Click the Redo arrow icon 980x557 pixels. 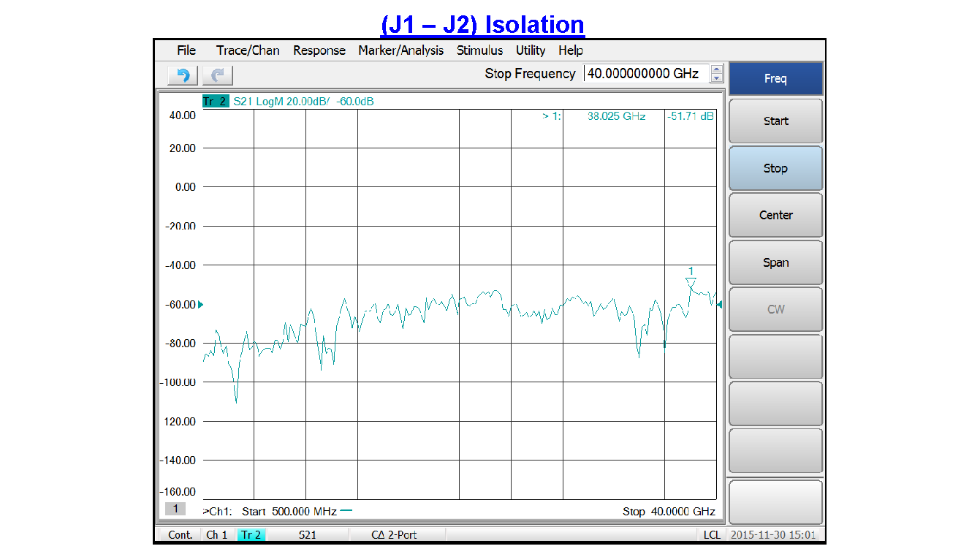coord(216,75)
